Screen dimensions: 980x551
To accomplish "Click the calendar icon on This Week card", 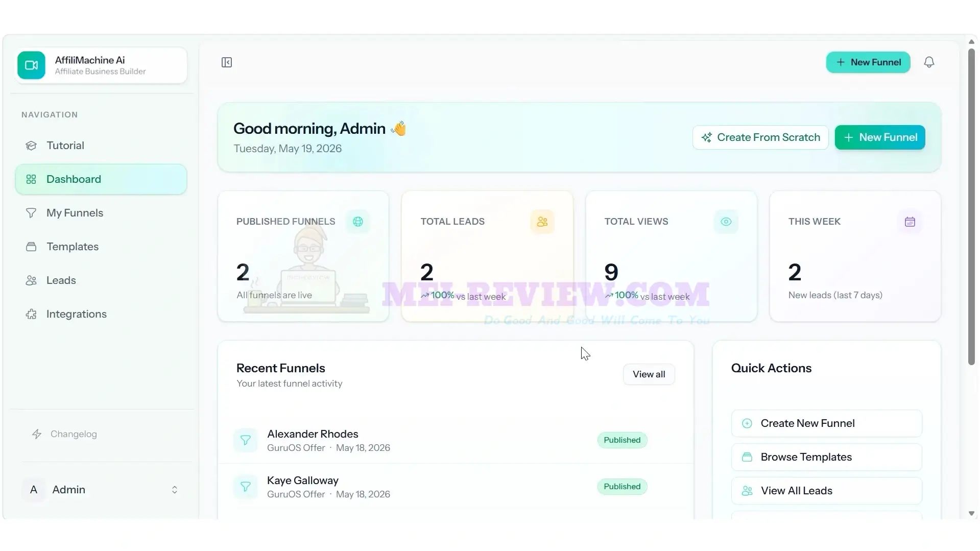I will point(910,222).
